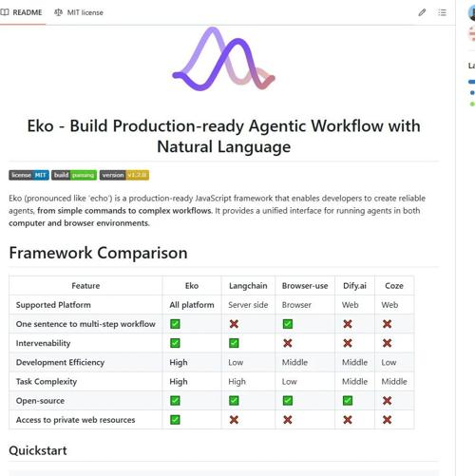
Task: Click the 'Server side' cell
Action: (x=248, y=305)
